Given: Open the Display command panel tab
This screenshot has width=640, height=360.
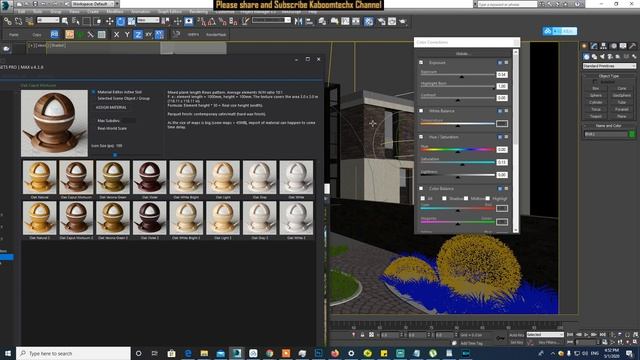Looking at the screenshot, I should coord(623,46).
